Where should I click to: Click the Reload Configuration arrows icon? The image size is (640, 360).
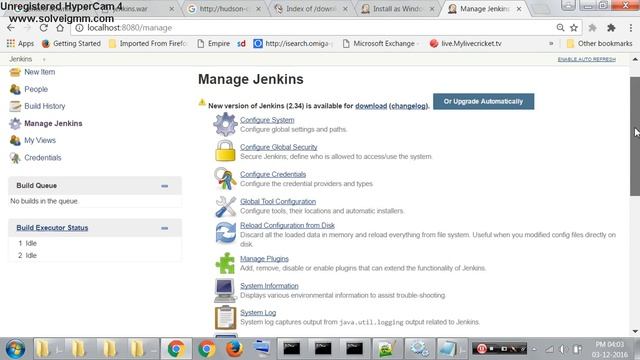[226, 233]
